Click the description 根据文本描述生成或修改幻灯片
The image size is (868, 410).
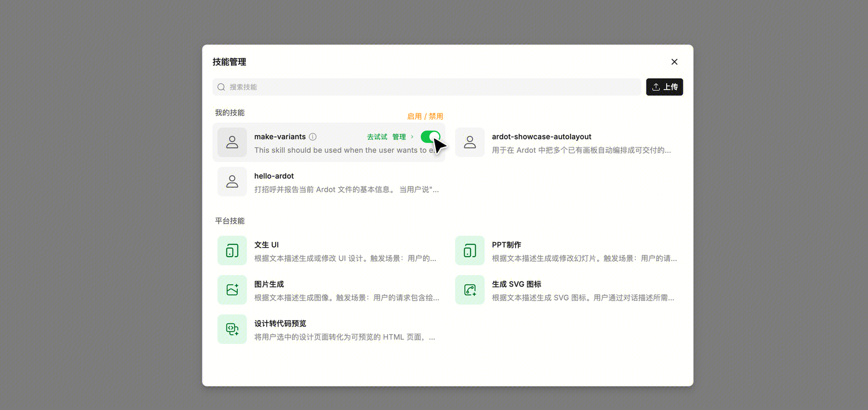pyautogui.click(x=584, y=258)
